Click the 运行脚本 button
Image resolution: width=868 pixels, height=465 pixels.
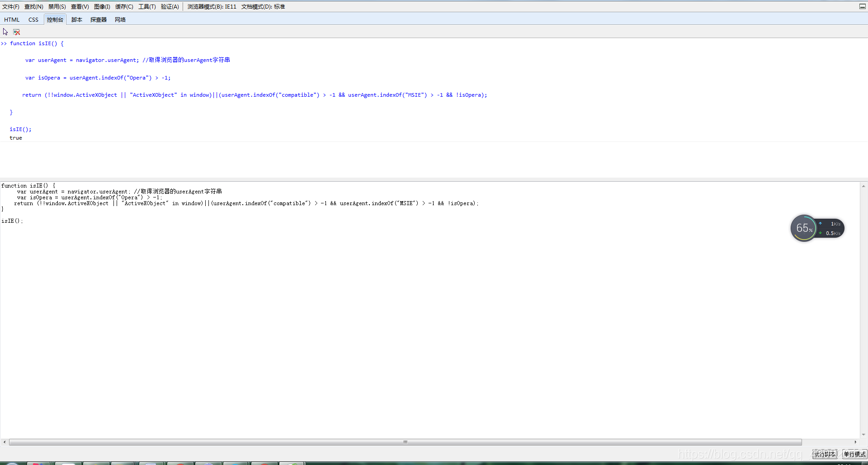(x=825, y=454)
